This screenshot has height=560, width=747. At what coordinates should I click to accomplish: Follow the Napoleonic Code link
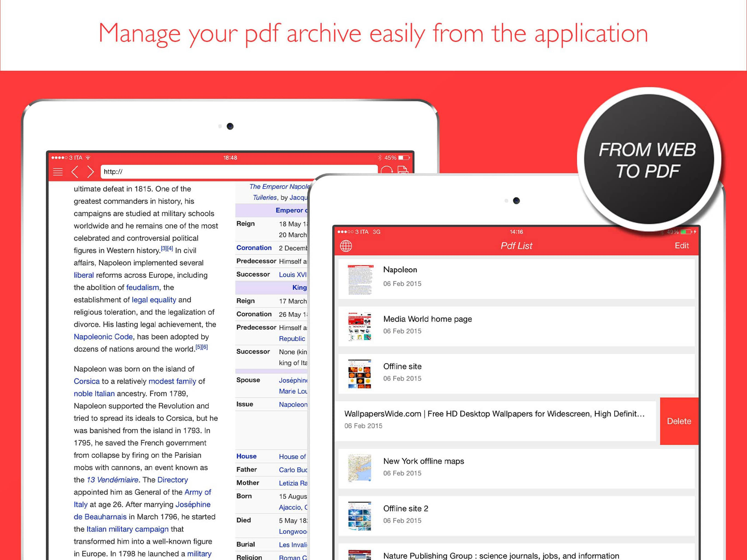pos(103,337)
